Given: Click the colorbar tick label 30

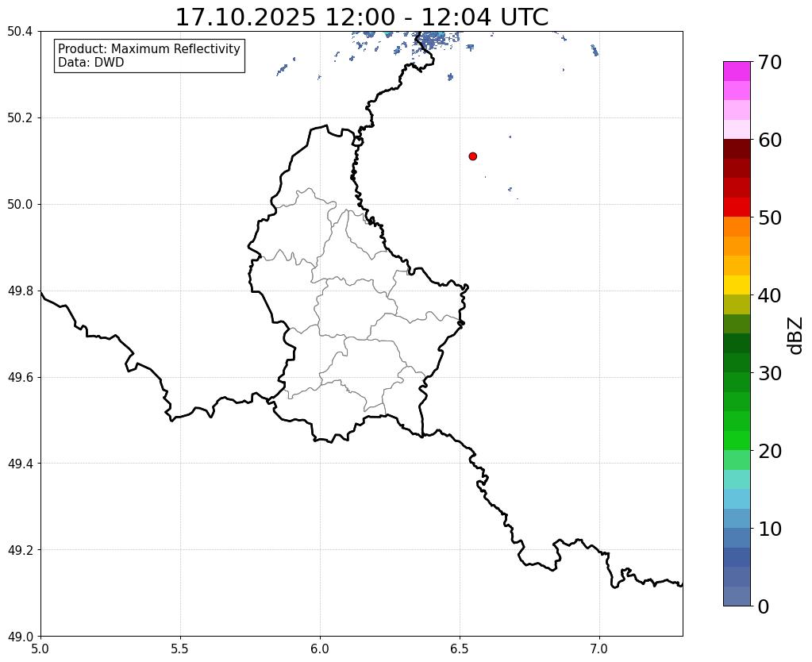Looking at the screenshot, I should pyautogui.click(x=770, y=374).
